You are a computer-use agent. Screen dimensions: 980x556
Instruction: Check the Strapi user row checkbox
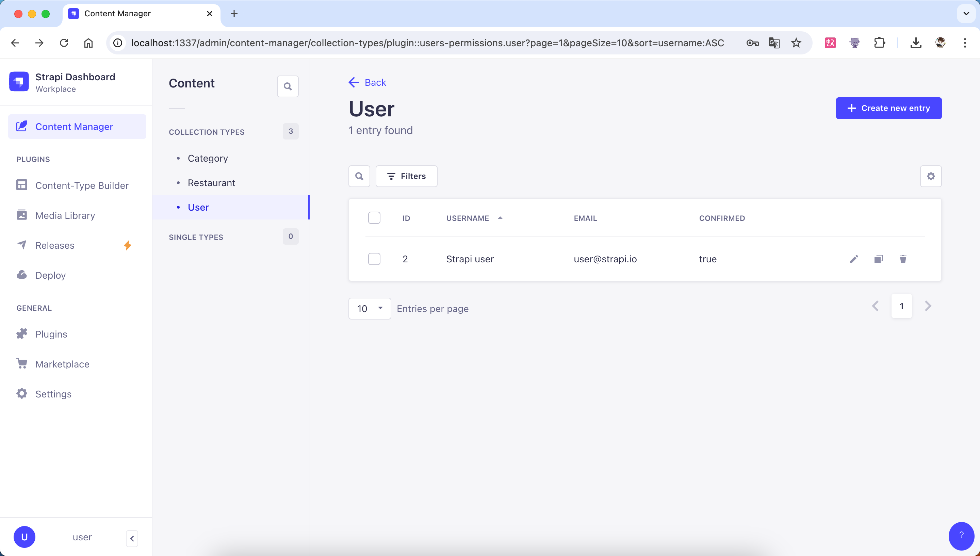[x=374, y=259]
